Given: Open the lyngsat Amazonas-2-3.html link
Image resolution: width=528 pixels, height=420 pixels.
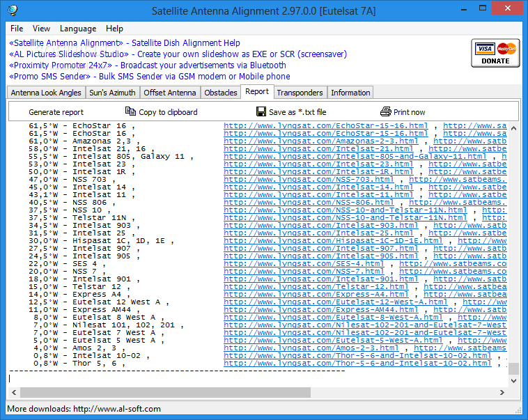Looking at the screenshot, I should [x=320, y=141].
